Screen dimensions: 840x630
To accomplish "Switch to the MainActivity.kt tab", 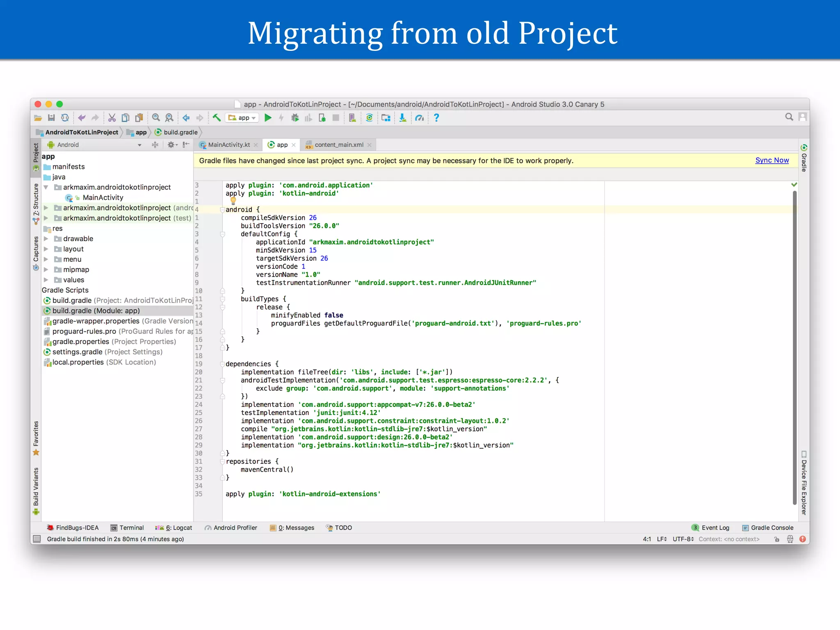I will (x=229, y=145).
